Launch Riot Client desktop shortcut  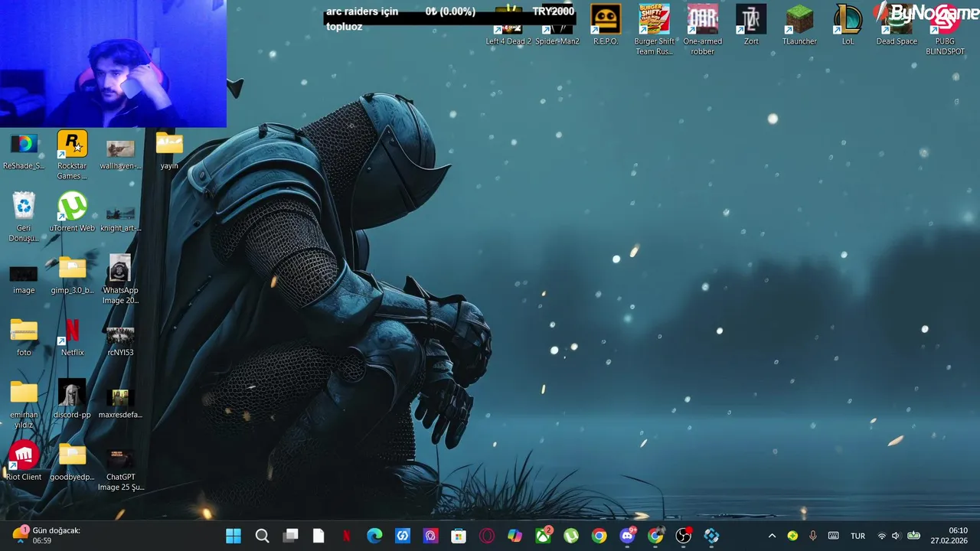[24, 461]
